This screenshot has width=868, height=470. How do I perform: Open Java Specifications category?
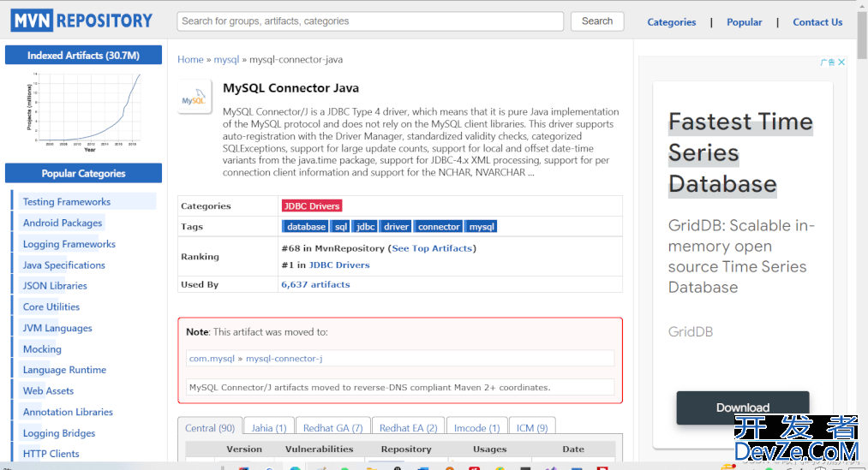63,265
